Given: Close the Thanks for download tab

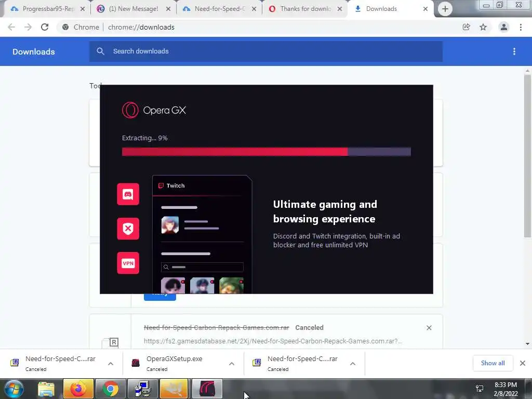Looking at the screenshot, I should 340,9.
